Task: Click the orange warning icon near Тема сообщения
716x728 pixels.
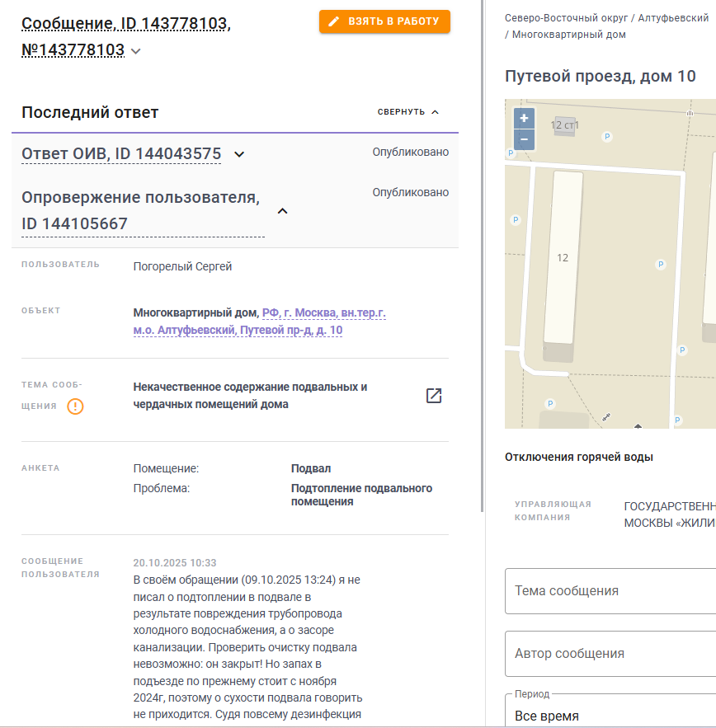Action: click(75, 406)
